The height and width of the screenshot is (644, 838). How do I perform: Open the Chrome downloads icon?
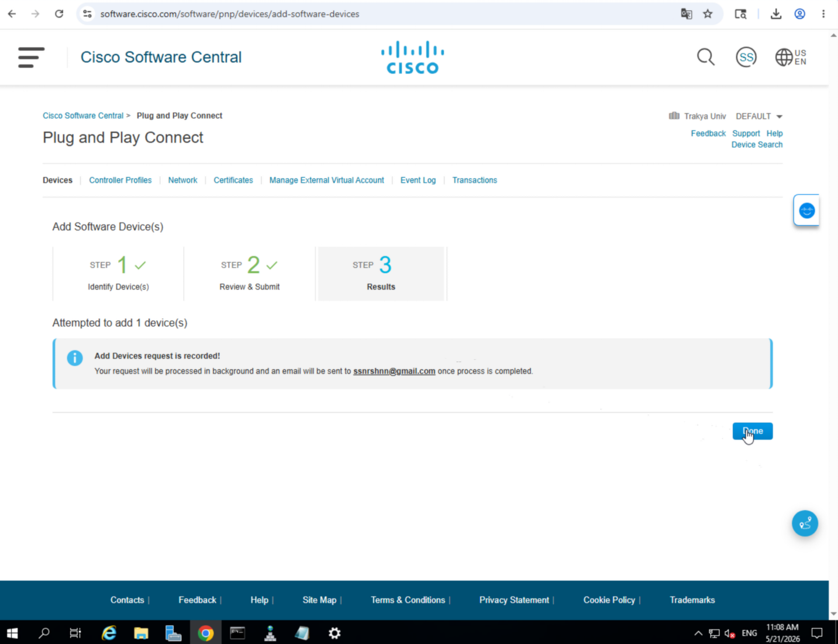click(776, 13)
